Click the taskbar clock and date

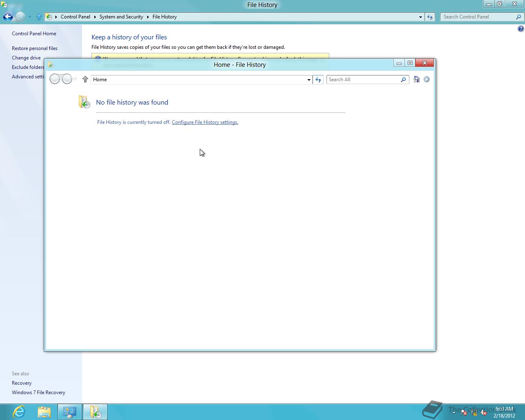click(504, 412)
